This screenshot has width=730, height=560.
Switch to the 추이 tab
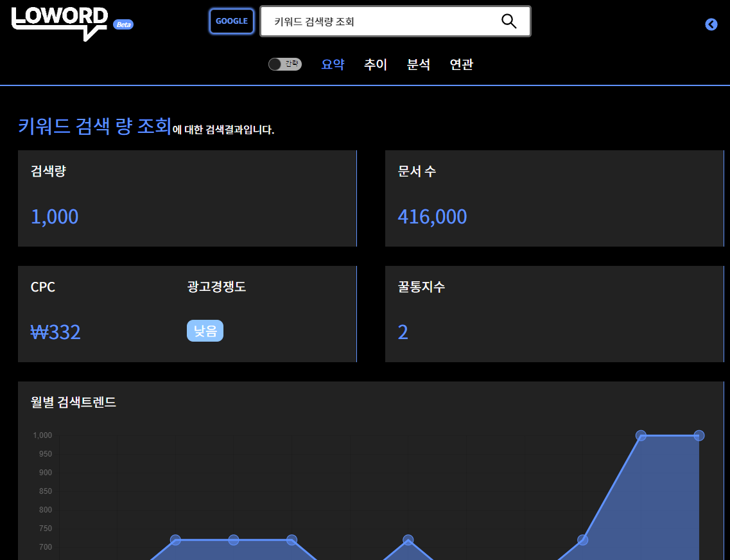pos(375,64)
